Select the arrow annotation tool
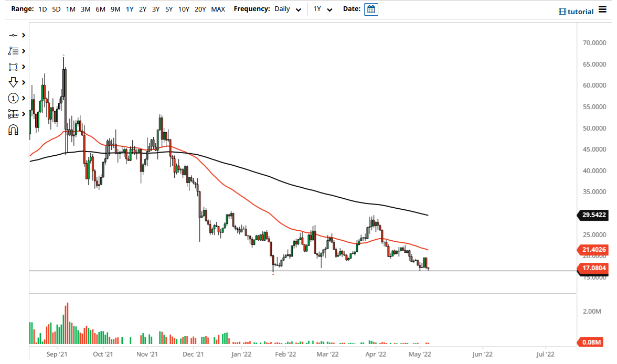Image resolution: width=617 pixels, height=364 pixels. 14,82
